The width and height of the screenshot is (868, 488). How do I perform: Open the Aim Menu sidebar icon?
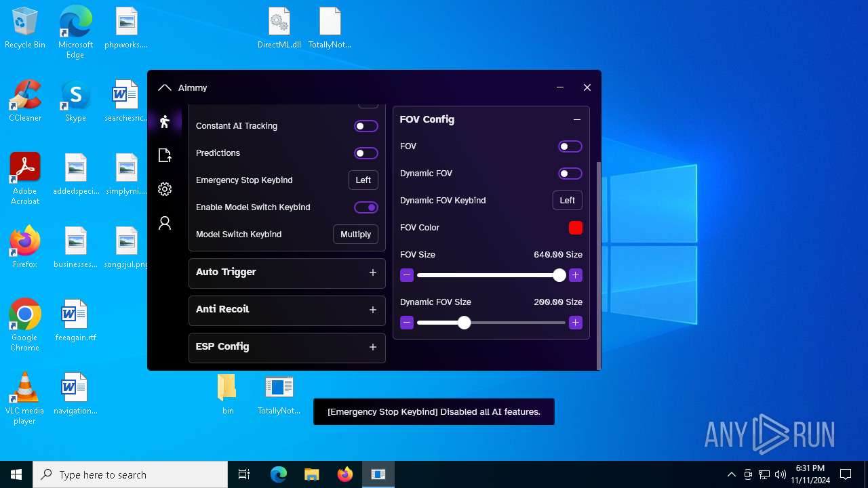click(x=165, y=122)
